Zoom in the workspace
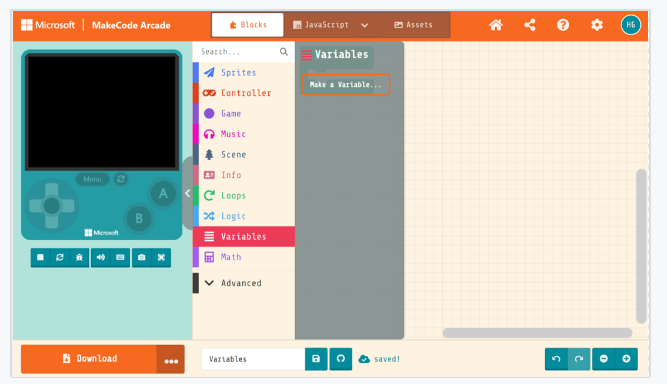The height and width of the screenshot is (384, 667). pos(626,359)
